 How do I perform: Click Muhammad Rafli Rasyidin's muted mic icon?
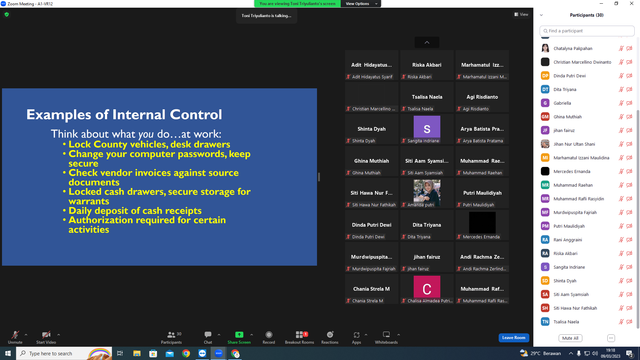pos(621,199)
